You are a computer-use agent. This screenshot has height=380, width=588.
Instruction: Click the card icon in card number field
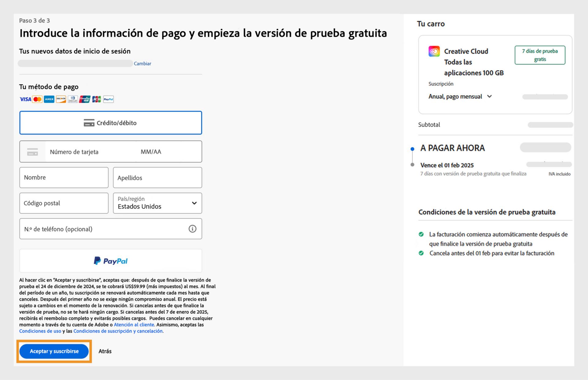(32, 152)
